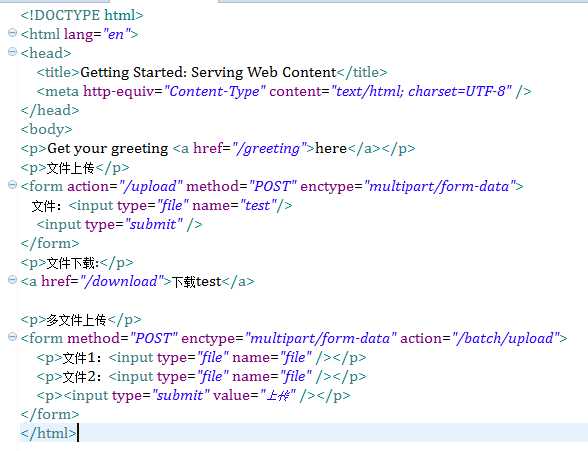This screenshot has width=588, height=451.
Task: Collapse the /upload form fold marker
Action: click(x=12, y=185)
